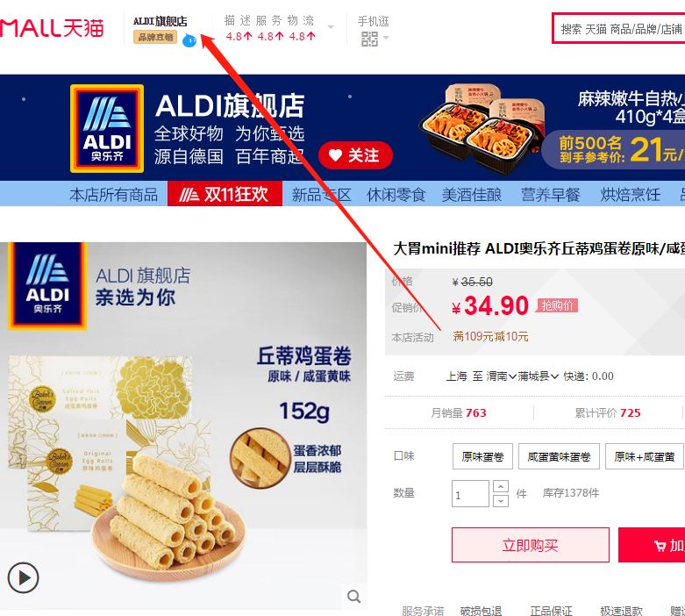
Task: Increase quantity with the up stepper
Action: click(x=501, y=486)
